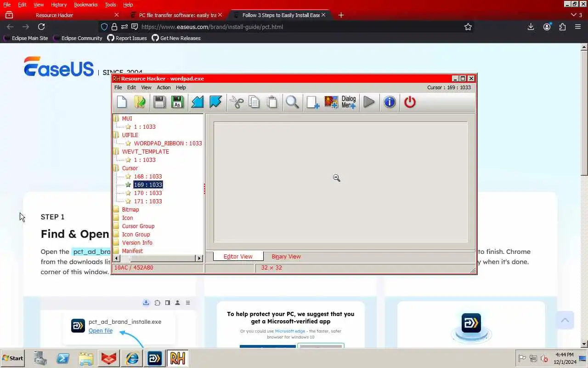The width and height of the screenshot is (588, 368).
Task: Bookmark this page with the star icon
Action: pyautogui.click(x=468, y=27)
